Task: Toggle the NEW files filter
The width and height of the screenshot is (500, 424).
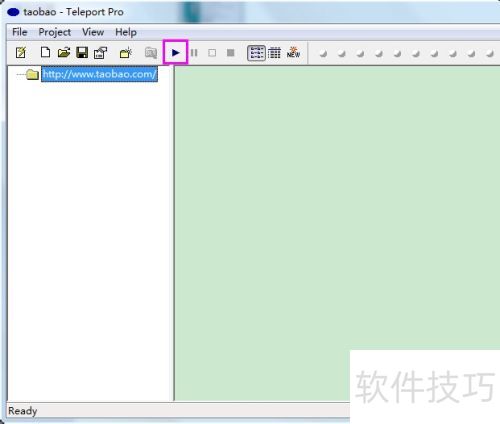Action: (x=293, y=53)
